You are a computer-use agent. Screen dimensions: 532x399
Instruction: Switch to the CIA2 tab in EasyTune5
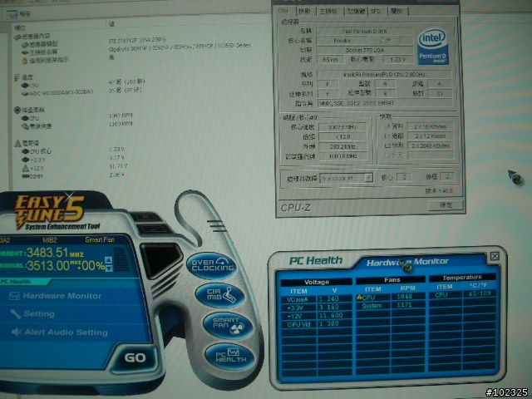[5, 240]
